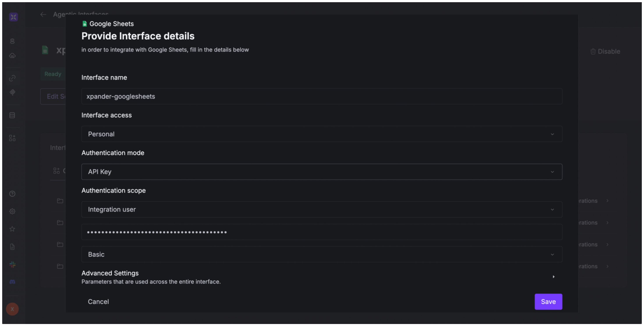Click the Save button

tap(548, 302)
